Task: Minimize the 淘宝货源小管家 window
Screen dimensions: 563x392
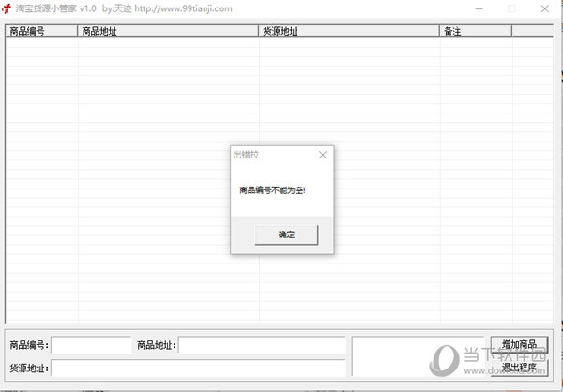Action: [479, 8]
